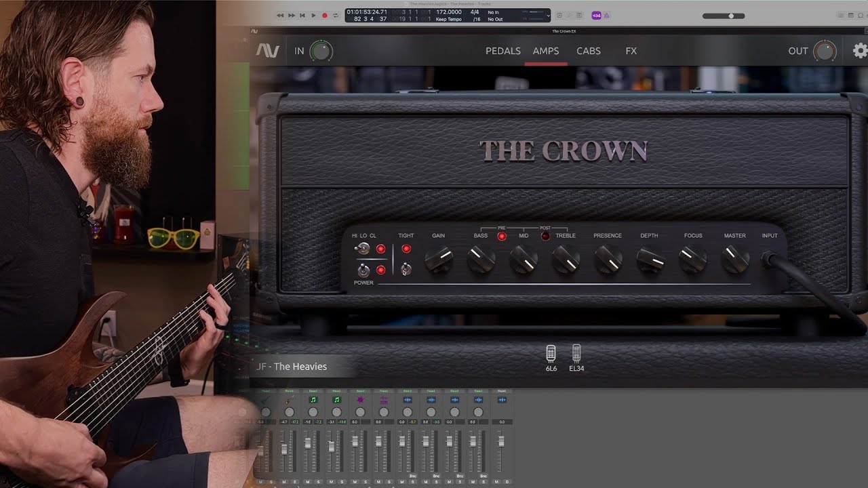Viewport: 868px width, 488px height.
Task: Click the 172.0000 tempo value
Action: coord(449,12)
